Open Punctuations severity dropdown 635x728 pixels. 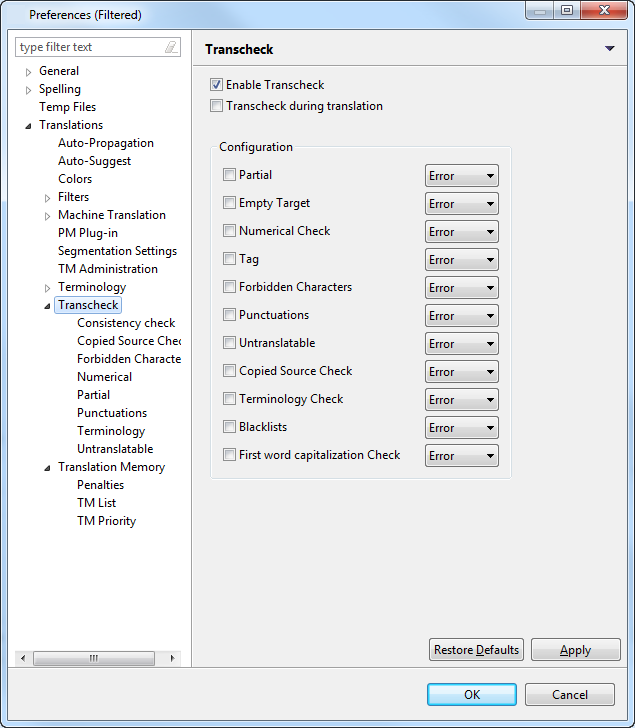[x=462, y=316]
